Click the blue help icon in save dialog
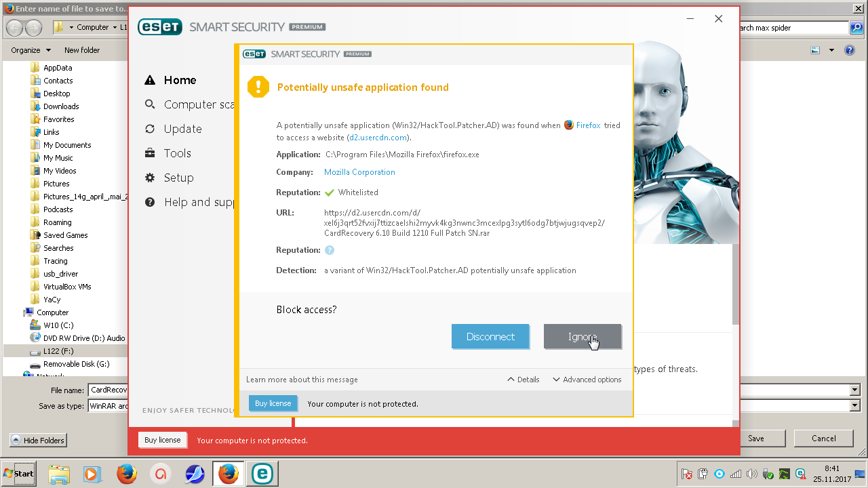Image resolution: width=868 pixels, height=488 pixels. (x=849, y=50)
